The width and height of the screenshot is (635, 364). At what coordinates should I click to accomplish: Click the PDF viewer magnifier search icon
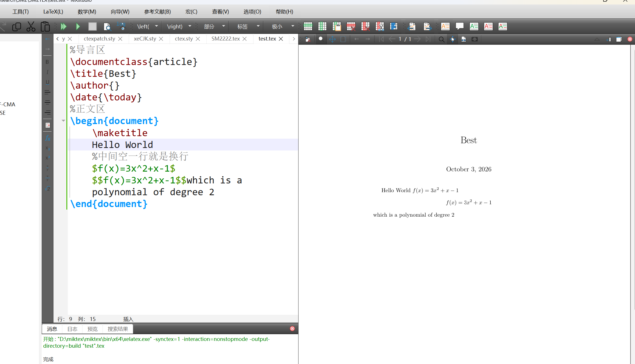(x=441, y=39)
